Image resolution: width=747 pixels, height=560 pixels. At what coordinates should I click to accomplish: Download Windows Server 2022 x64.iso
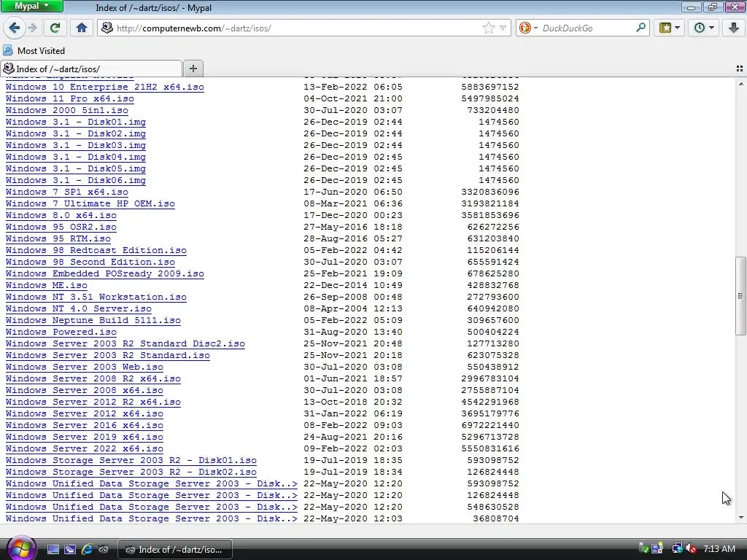[x=85, y=448]
